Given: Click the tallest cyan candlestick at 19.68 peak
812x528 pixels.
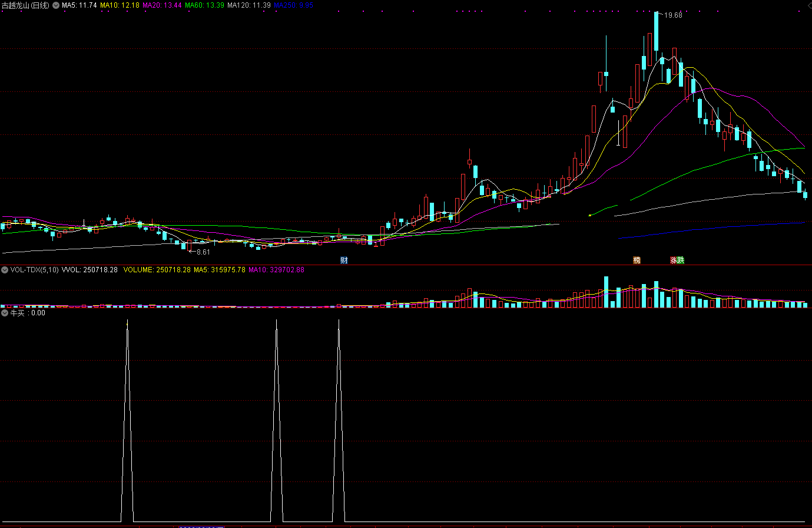Looking at the screenshot, I should [656, 32].
